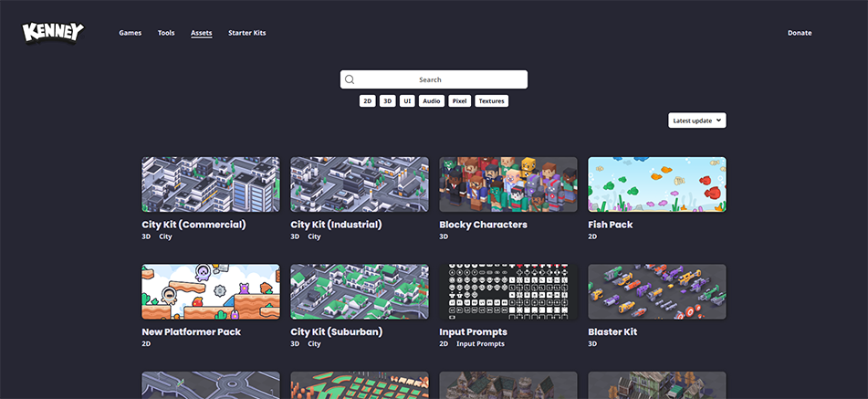The image size is (868, 399).
Task: Click the Kenney logo
Action: tap(53, 33)
